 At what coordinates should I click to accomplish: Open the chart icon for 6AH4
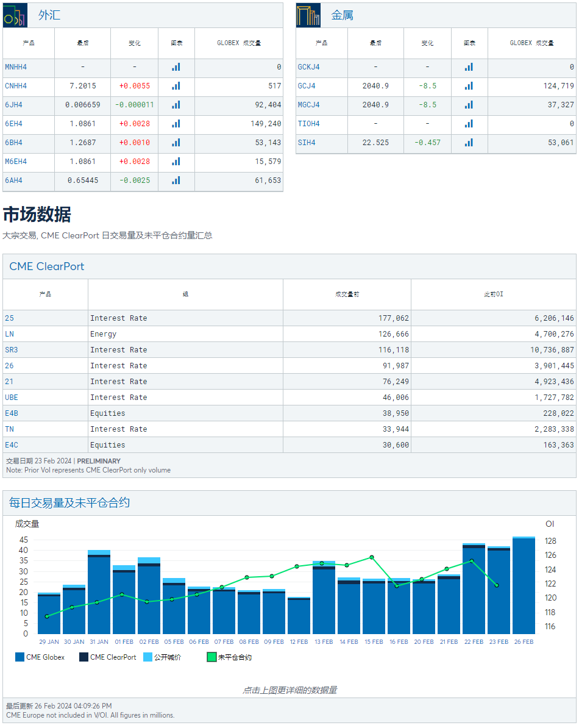tap(176, 180)
